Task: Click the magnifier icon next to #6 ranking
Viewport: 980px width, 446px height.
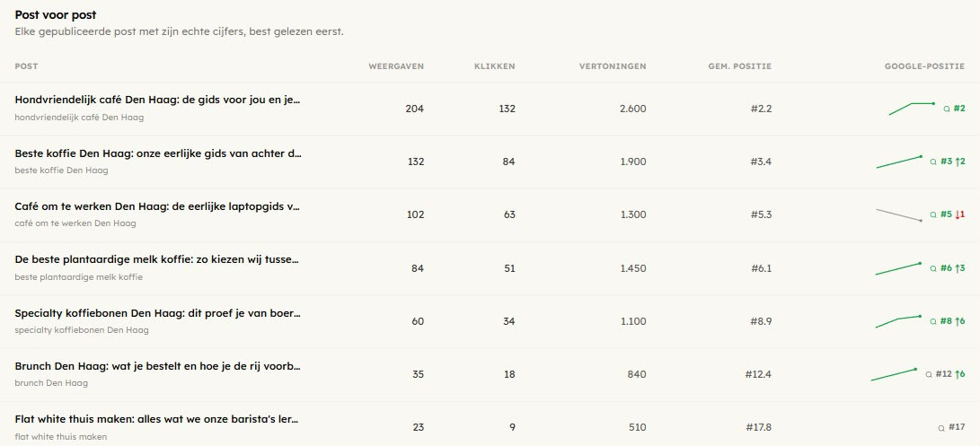Action: click(x=933, y=268)
